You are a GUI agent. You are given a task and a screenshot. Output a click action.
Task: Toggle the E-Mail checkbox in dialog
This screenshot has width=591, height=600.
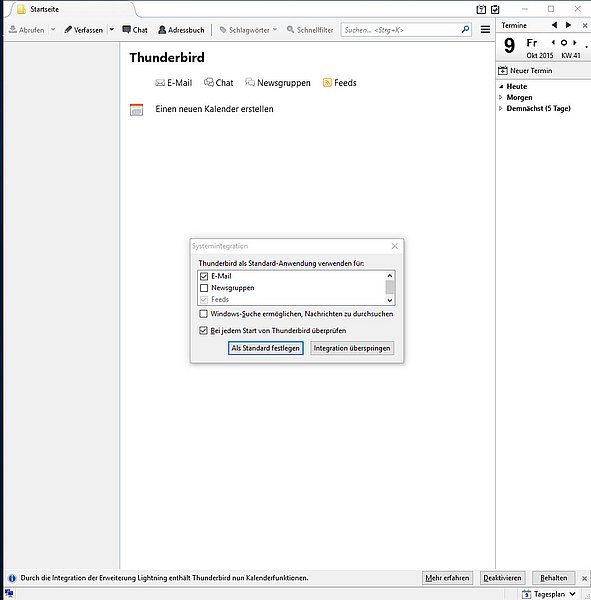coord(204,276)
